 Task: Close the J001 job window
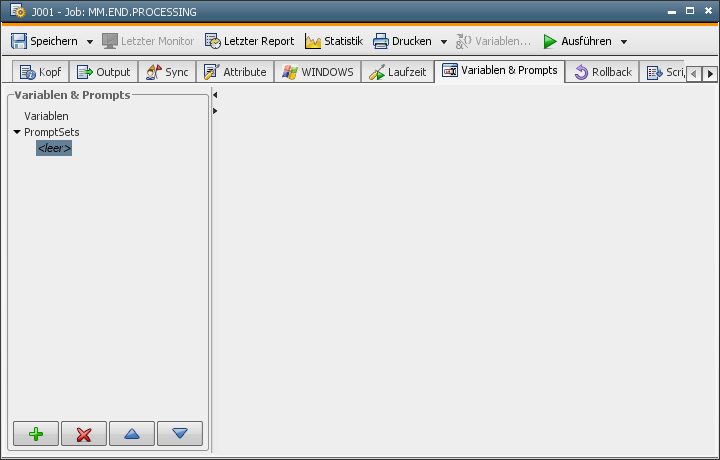coord(708,11)
